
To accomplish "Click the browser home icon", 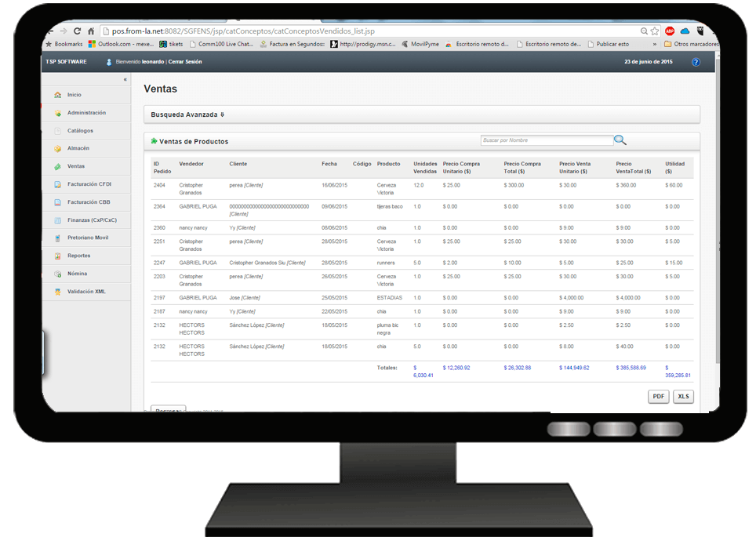I will tap(91, 31).
